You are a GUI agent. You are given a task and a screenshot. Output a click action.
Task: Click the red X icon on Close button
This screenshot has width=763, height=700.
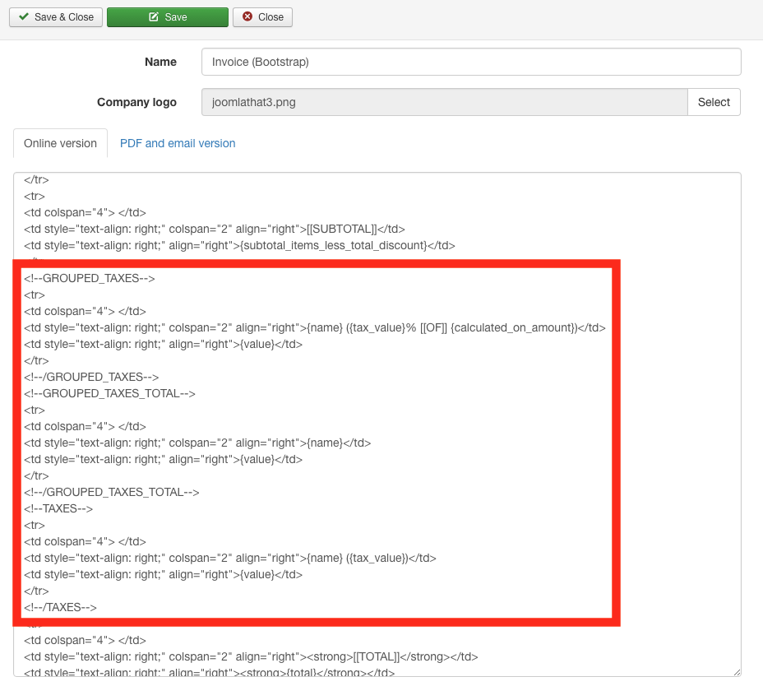pos(247,16)
